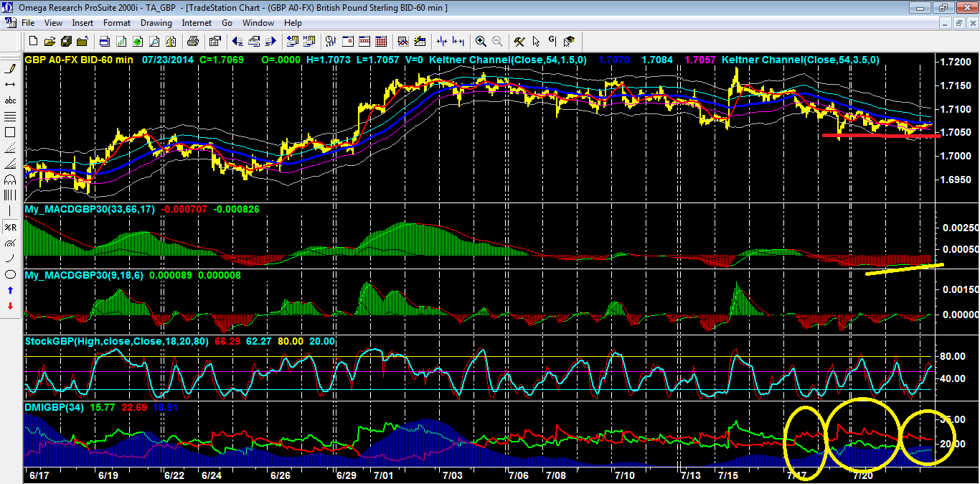Pick the horizontal line drawing tool

click(10, 85)
